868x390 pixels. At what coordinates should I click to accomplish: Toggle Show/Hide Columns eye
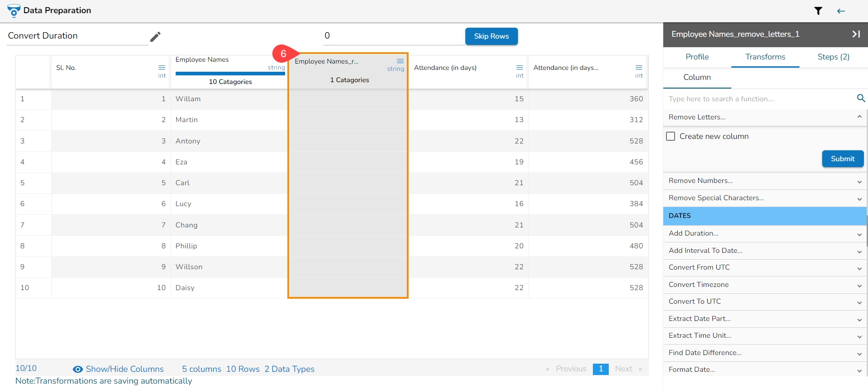(78, 369)
